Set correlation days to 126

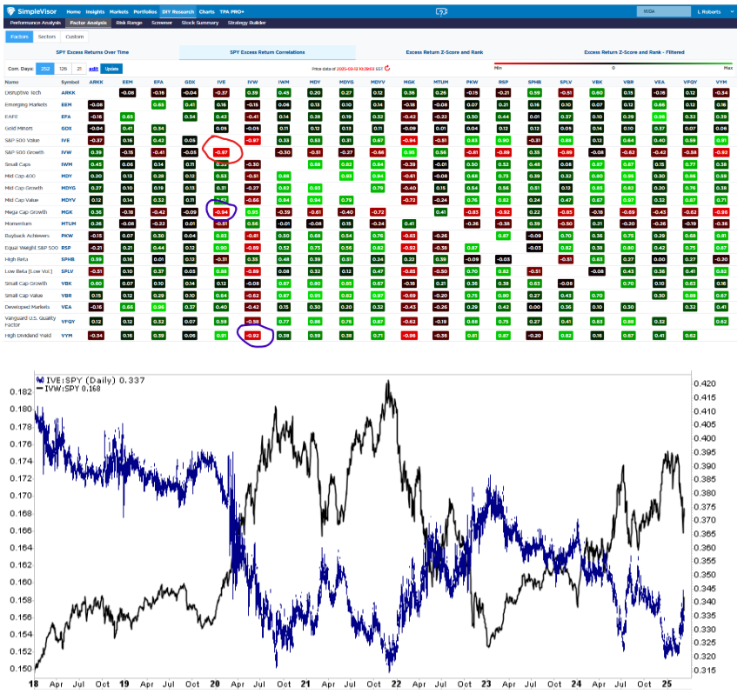[x=64, y=69]
